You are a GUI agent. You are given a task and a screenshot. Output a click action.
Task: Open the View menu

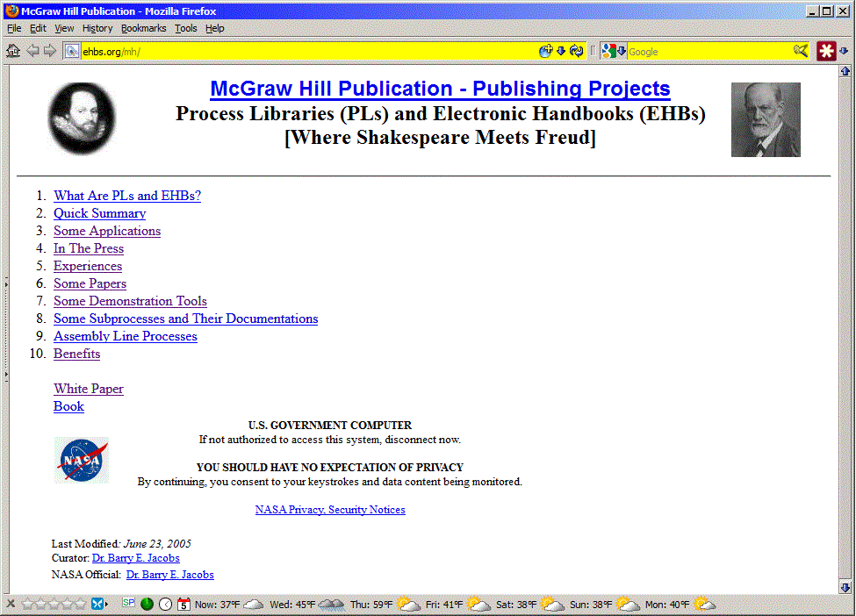(64, 28)
